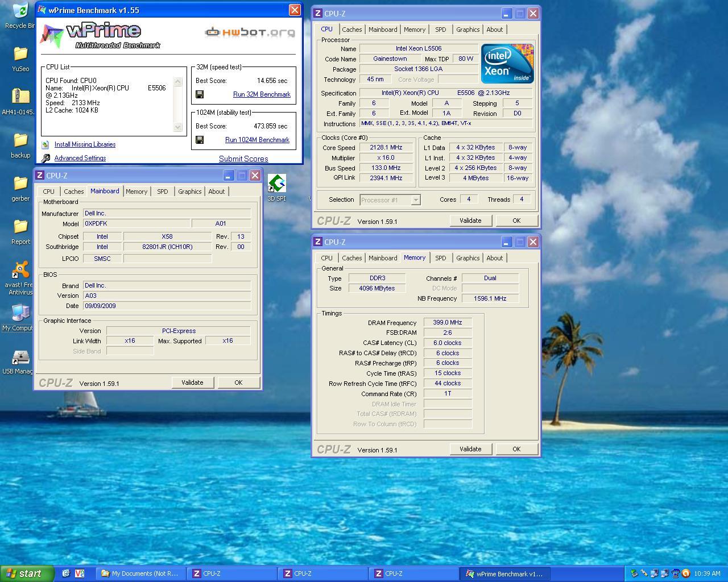Click the Core Speed value 2128.1 MHz
Viewport: 728px width, 582px height.
[x=386, y=148]
